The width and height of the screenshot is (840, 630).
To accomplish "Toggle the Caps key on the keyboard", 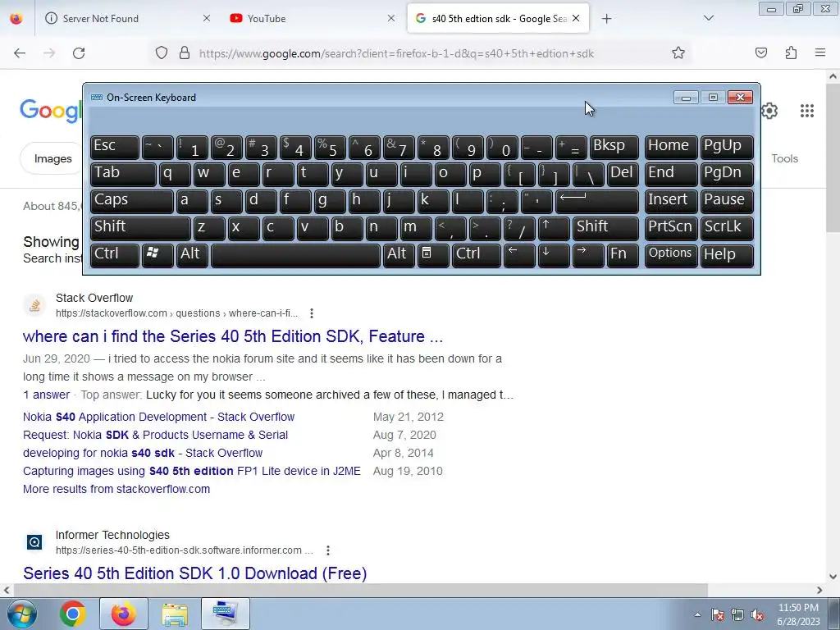I will 131,201.
